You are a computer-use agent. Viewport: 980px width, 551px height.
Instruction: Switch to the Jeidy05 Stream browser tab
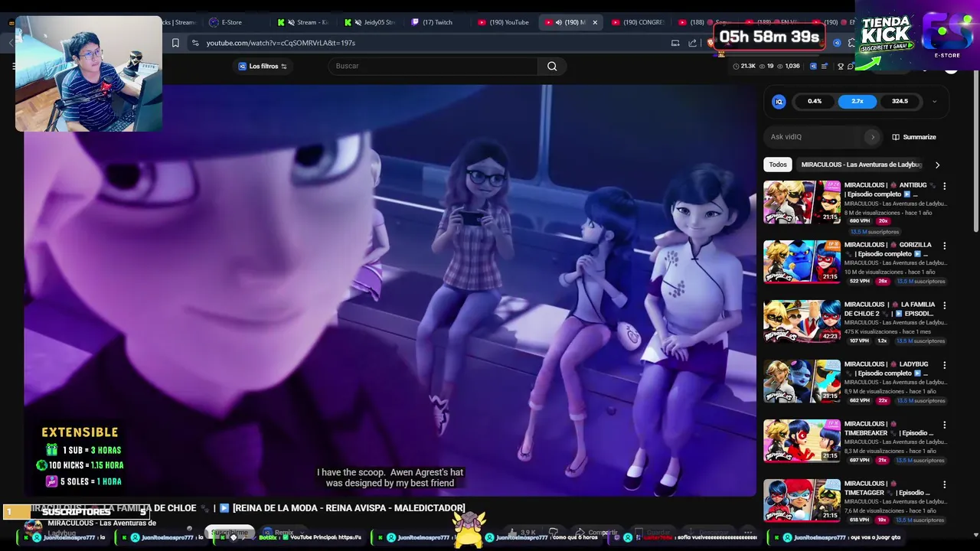point(371,22)
